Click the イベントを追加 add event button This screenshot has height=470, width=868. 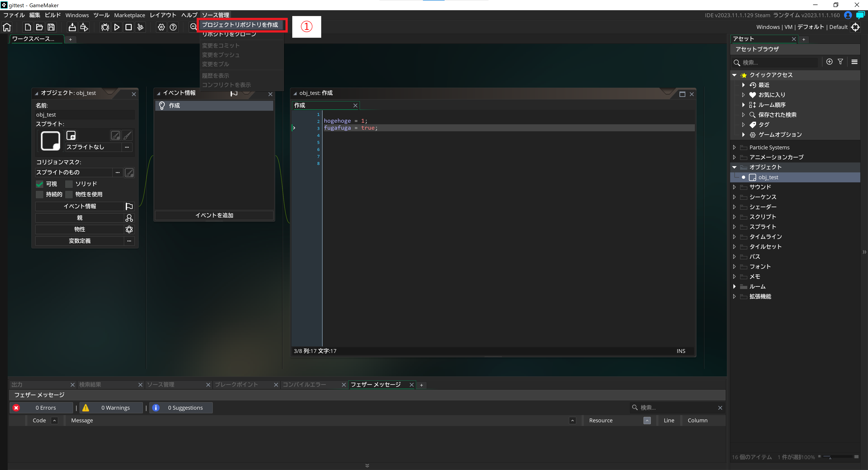point(214,215)
